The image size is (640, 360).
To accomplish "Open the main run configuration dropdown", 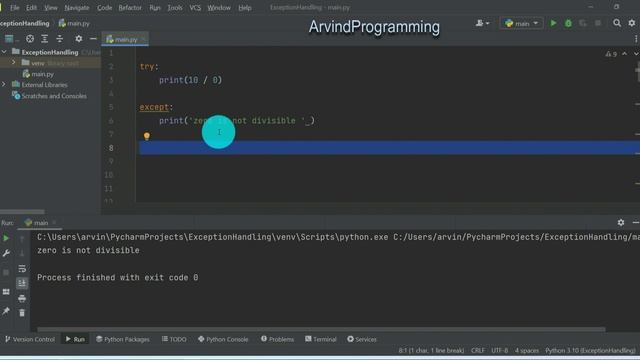I will 521,23.
